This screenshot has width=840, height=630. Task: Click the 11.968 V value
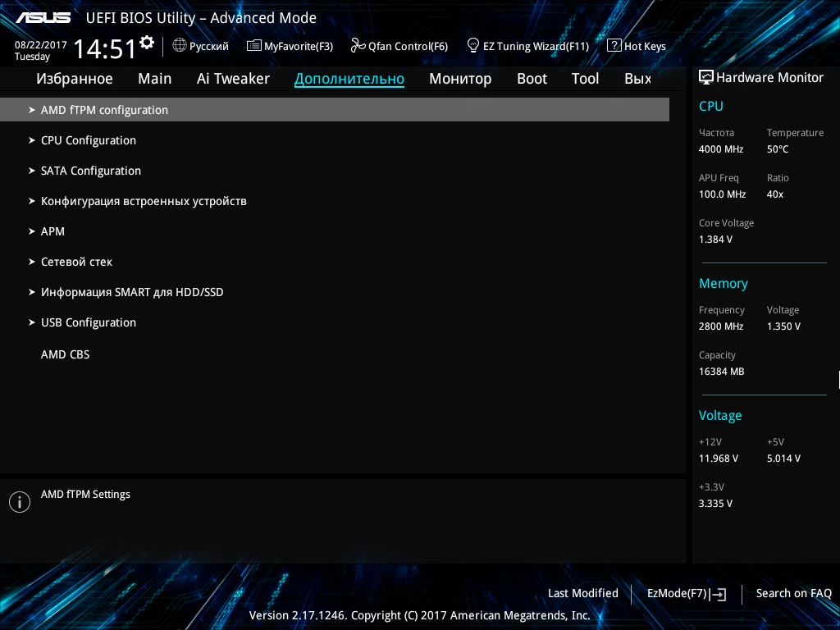[719, 459]
